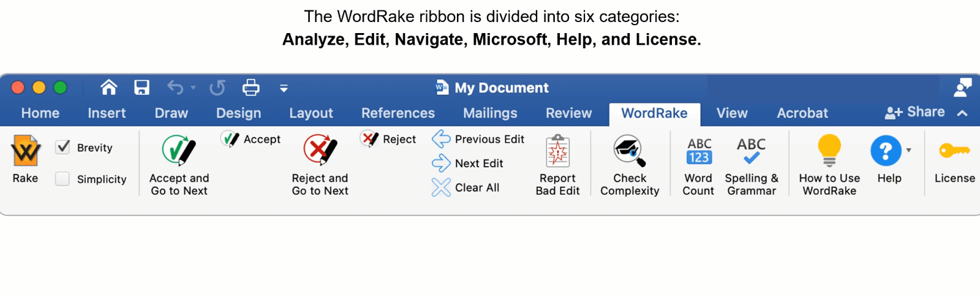Switch to the Home tab
This screenshot has width=980, height=294.
coord(40,113)
